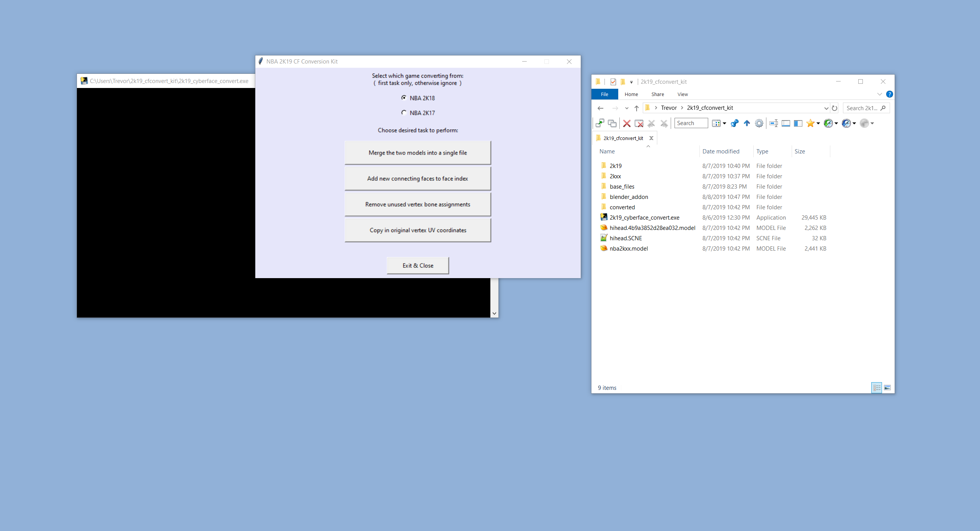Expand the address bar history dropdown

click(x=826, y=108)
